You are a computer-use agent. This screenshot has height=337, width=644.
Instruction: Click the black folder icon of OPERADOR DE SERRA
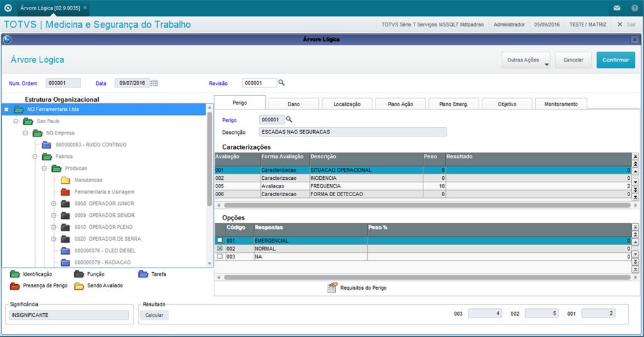(x=65, y=239)
